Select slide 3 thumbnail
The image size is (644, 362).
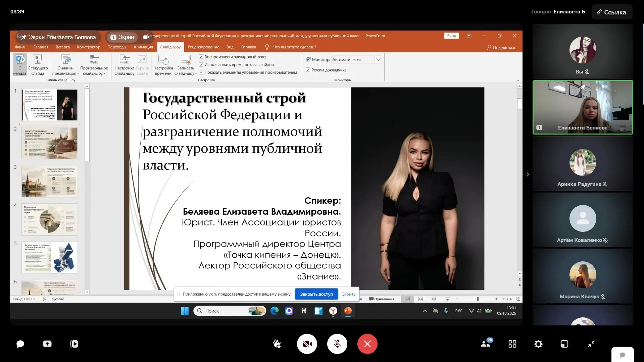click(x=50, y=181)
